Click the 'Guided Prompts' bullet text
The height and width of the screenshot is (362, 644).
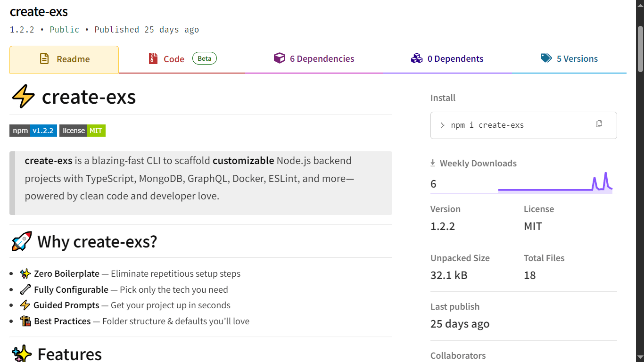[x=66, y=305]
